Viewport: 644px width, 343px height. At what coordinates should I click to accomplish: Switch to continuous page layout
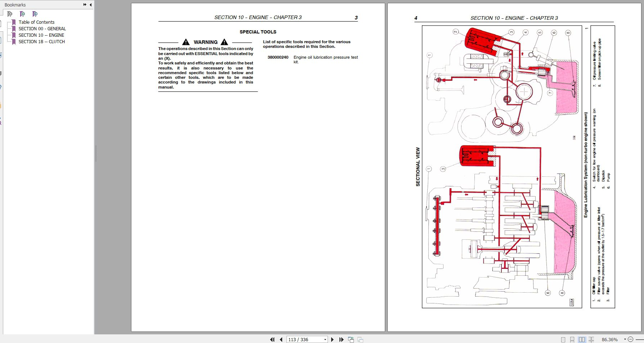pos(572,339)
